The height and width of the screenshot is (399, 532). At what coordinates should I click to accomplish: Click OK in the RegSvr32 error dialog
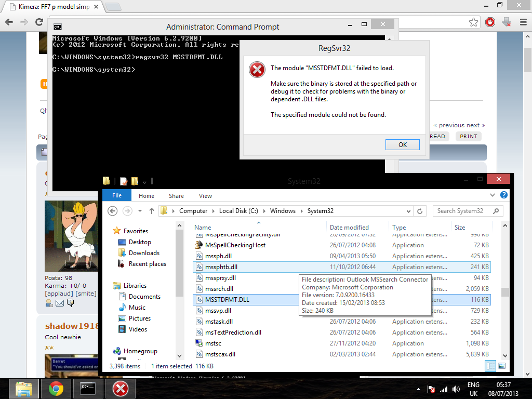tap(403, 145)
